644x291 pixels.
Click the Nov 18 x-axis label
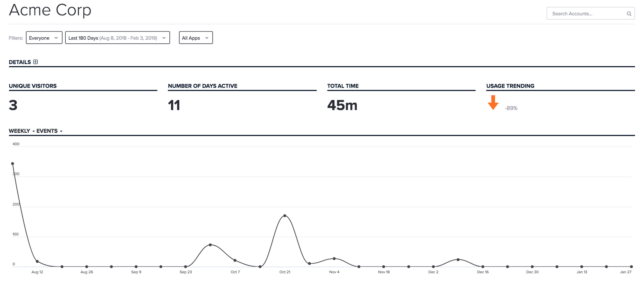tap(384, 272)
